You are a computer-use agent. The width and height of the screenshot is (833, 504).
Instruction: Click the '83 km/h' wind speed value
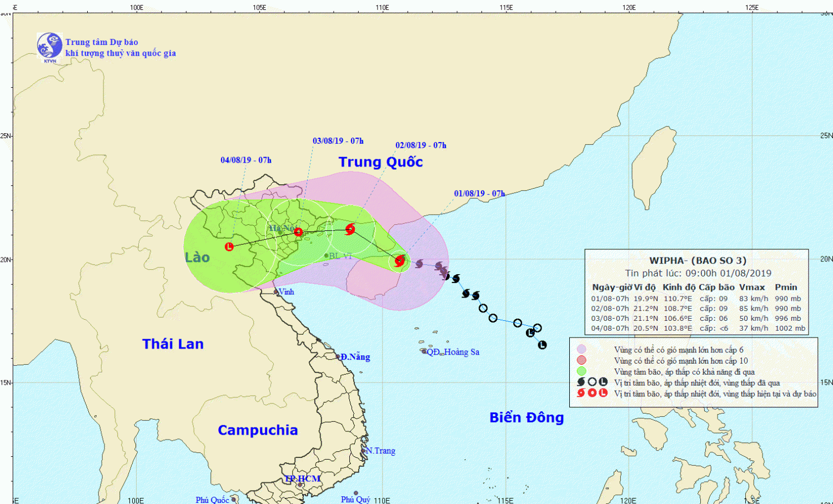click(x=754, y=299)
